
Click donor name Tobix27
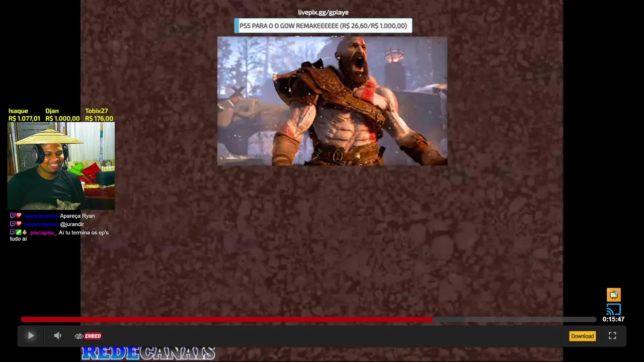pos(96,111)
